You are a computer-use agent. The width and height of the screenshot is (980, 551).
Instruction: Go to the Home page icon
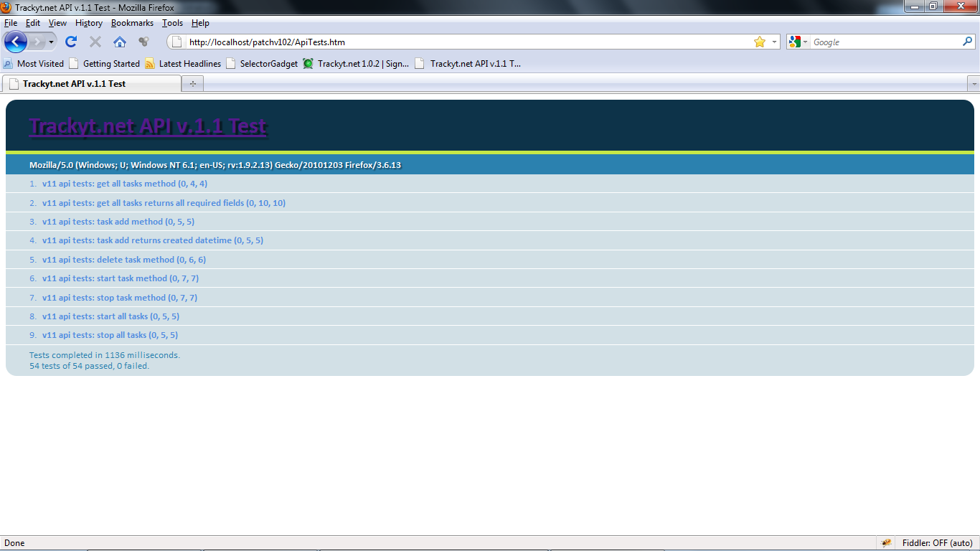coord(120,42)
